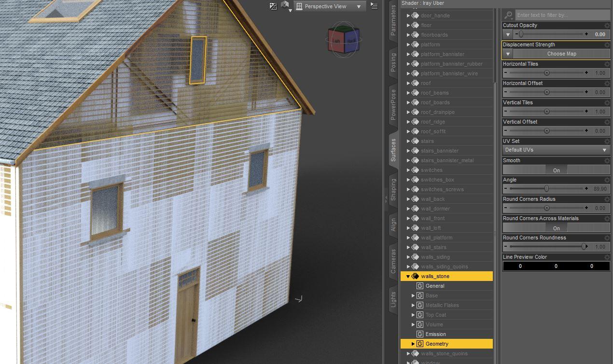Open Horizontal Offset gear settings
613x364 pixels.
click(x=607, y=84)
